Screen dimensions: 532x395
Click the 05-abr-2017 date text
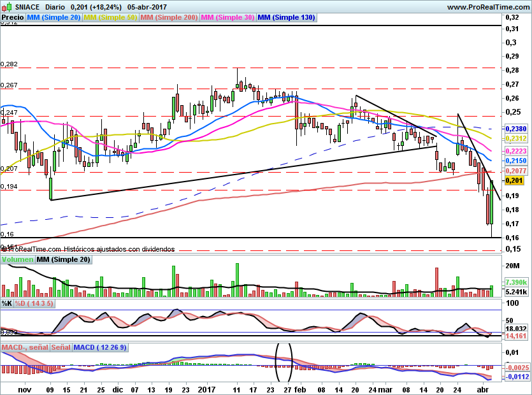(x=147, y=7)
